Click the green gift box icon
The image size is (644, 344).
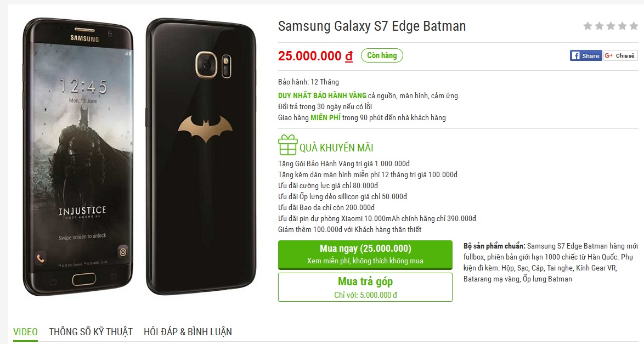tap(287, 146)
